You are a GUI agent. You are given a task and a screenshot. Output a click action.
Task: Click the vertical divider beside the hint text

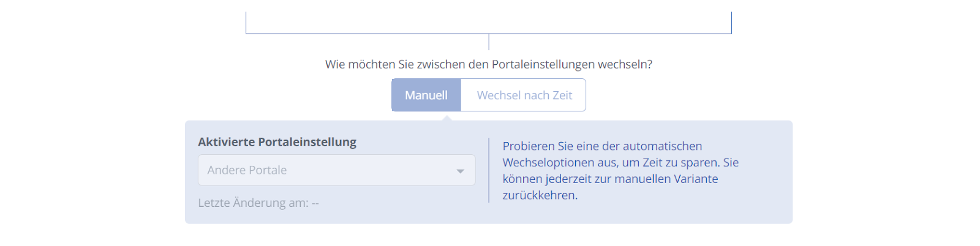489,170
